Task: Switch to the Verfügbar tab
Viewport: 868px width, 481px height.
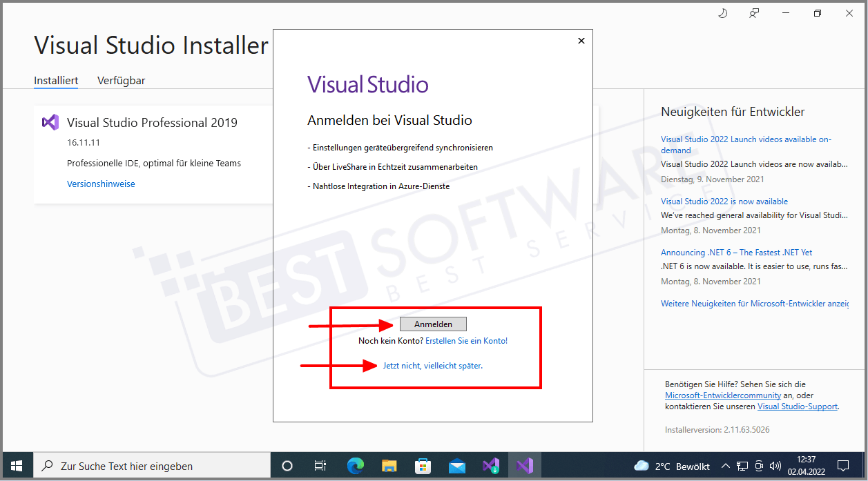Action: (x=121, y=80)
